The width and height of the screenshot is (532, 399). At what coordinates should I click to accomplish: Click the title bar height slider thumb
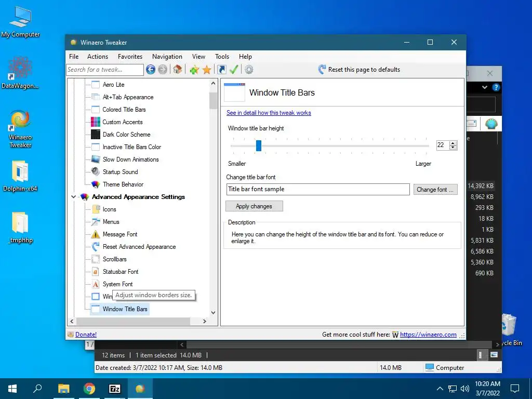click(259, 145)
